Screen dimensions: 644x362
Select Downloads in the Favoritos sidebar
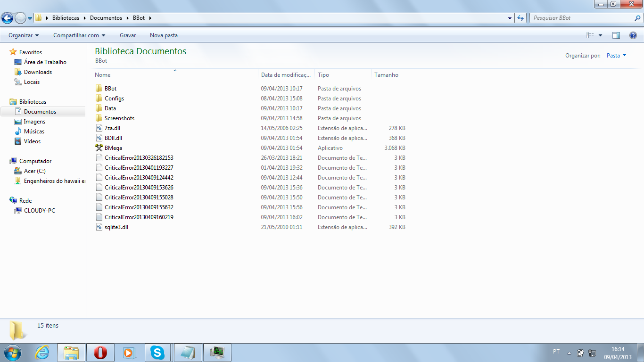coord(38,72)
